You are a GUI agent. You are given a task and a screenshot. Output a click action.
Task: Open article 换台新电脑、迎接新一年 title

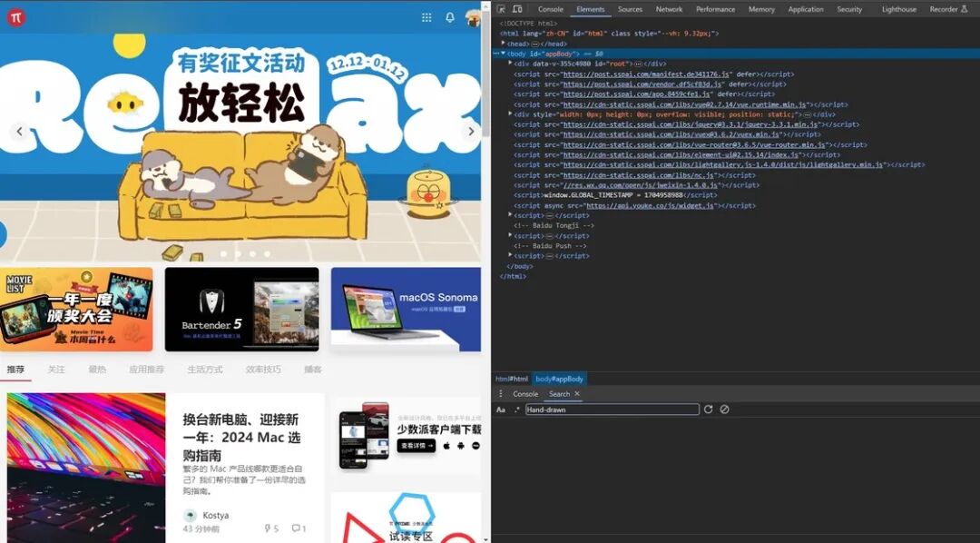click(x=241, y=438)
